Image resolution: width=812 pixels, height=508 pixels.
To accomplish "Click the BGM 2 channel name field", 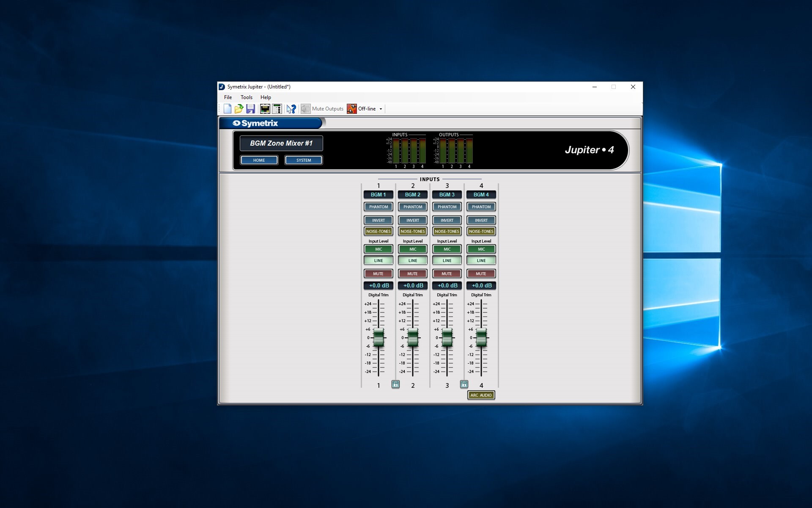I will (x=412, y=195).
